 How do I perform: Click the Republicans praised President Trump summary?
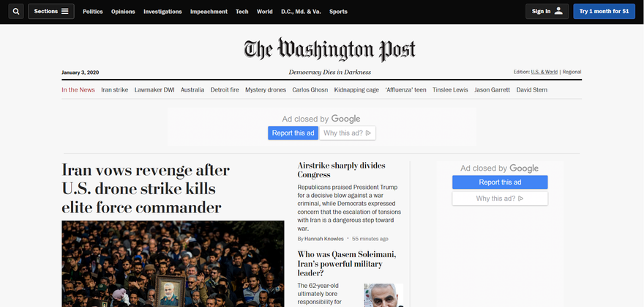click(349, 207)
